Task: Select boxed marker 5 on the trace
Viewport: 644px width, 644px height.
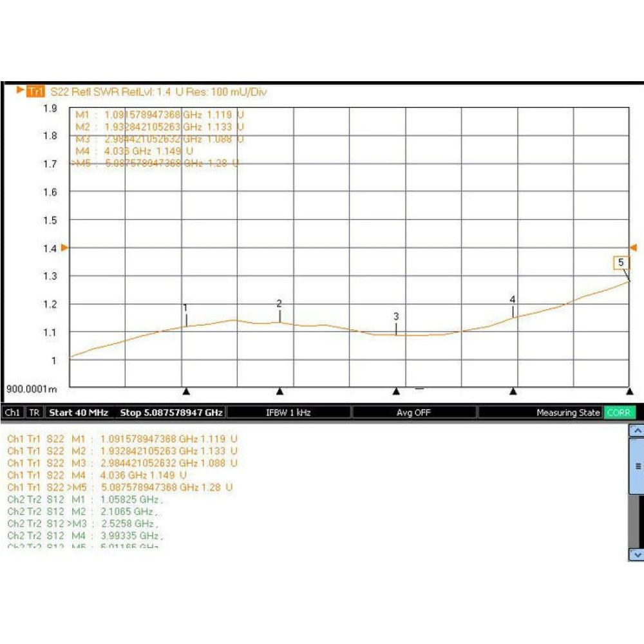Action: [x=621, y=263]
